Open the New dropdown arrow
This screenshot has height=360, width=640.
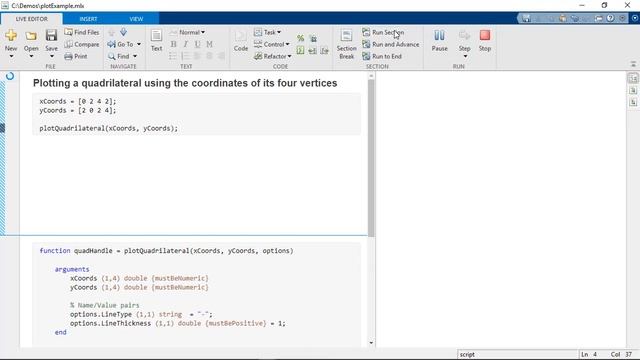11,56
